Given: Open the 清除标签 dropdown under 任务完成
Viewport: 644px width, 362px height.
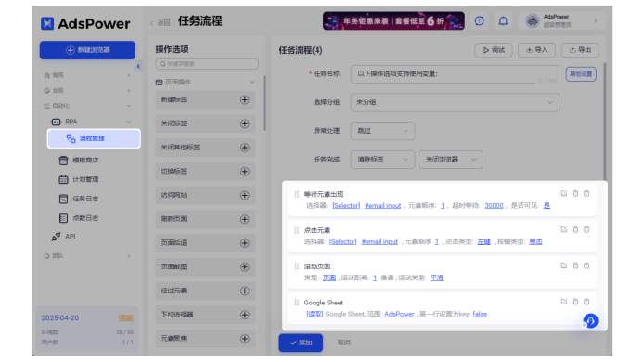Looking at the screenshot, I should (x=382, y=160).
